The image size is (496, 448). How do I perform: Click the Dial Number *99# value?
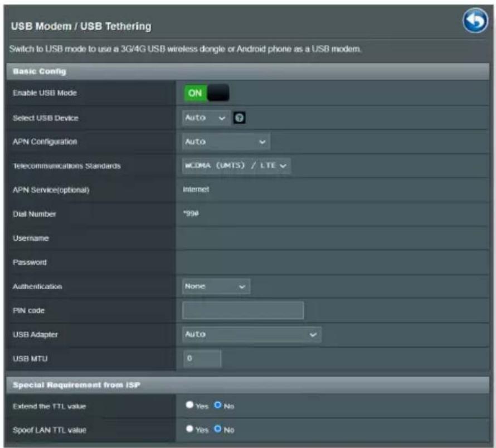(x=191, y=214)
